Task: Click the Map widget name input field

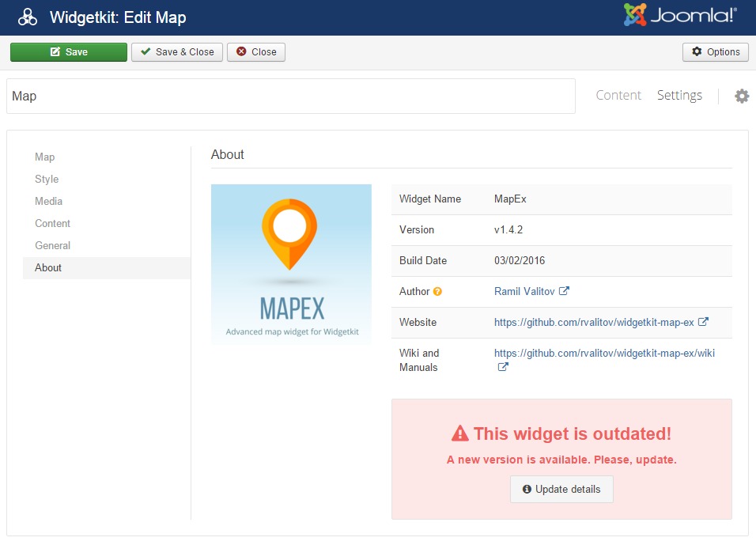Action: 291,96
